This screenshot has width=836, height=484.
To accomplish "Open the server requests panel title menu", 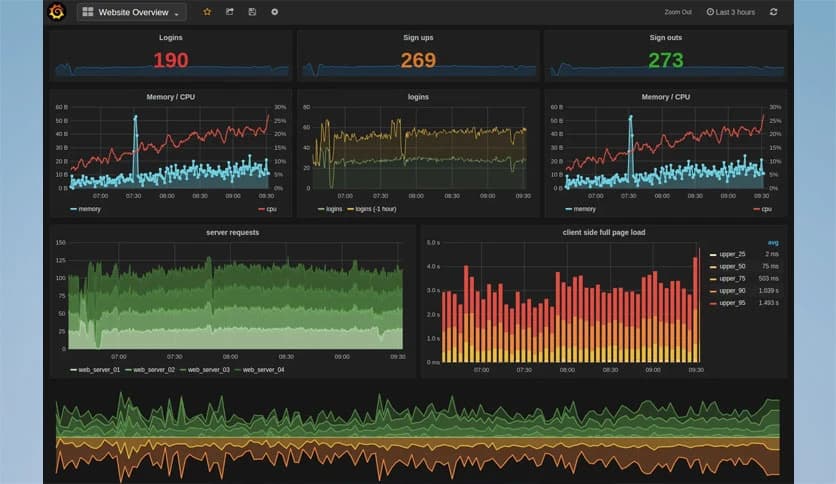I will click(231, 232).
